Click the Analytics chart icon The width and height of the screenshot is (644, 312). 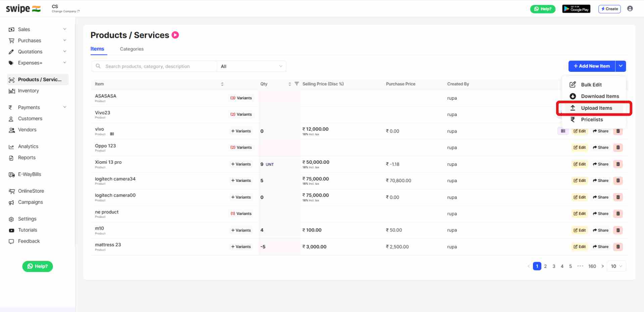(x=11, y=147)
